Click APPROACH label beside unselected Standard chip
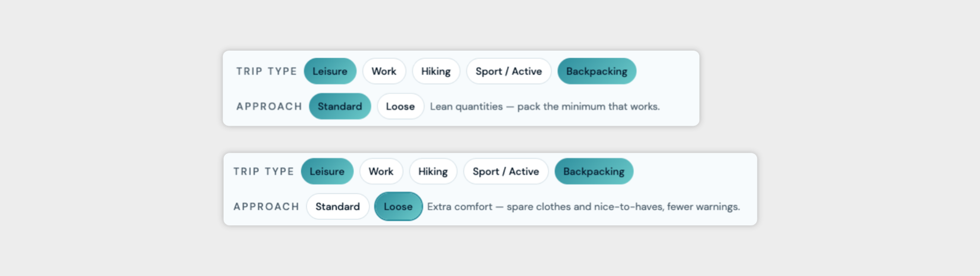Image resolution: width=980 pixels, height=276 pixels. tap(266, 206)
